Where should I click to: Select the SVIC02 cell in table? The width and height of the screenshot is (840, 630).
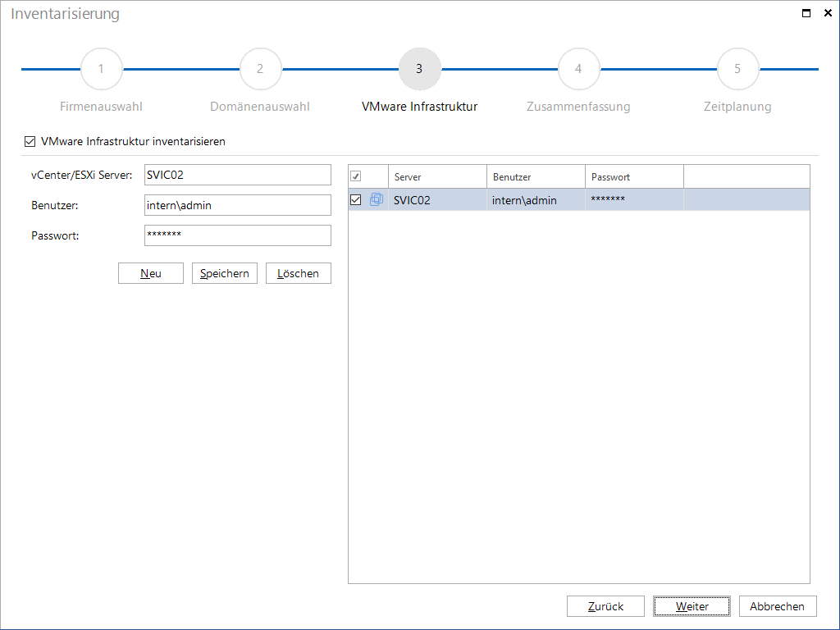click(x=437, y=200)
